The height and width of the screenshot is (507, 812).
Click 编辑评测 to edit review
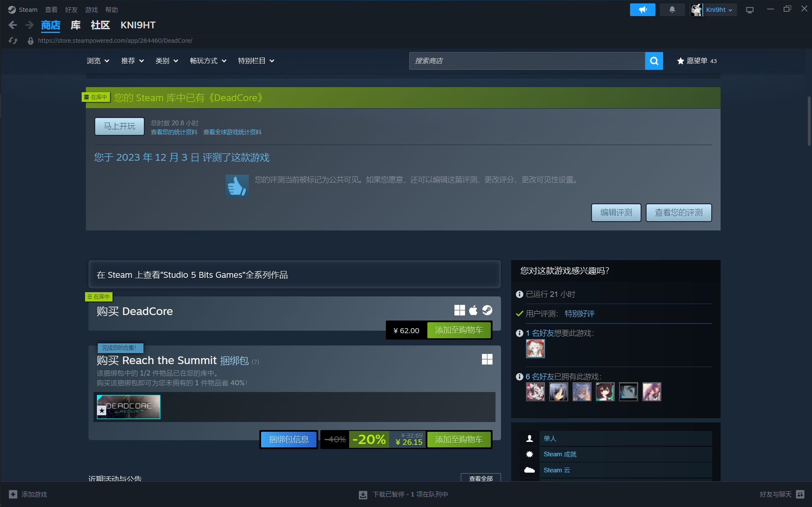pos(616,213)
